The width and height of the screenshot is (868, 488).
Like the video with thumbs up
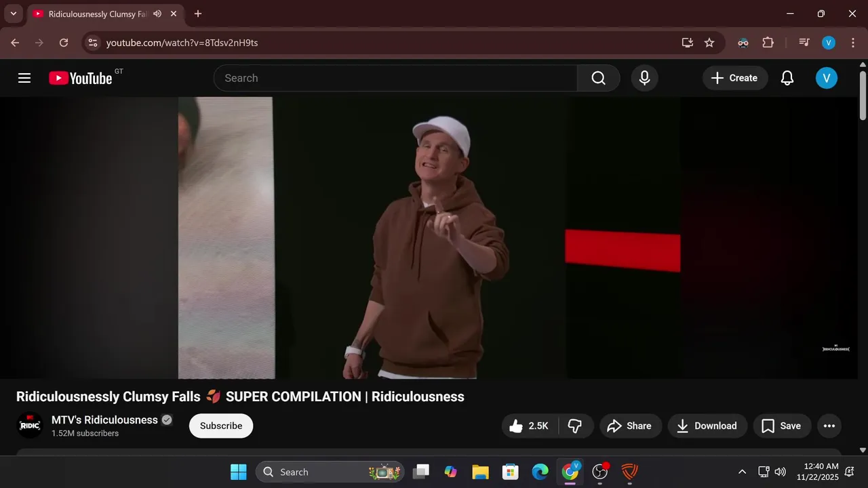click(x=529, y=426)
